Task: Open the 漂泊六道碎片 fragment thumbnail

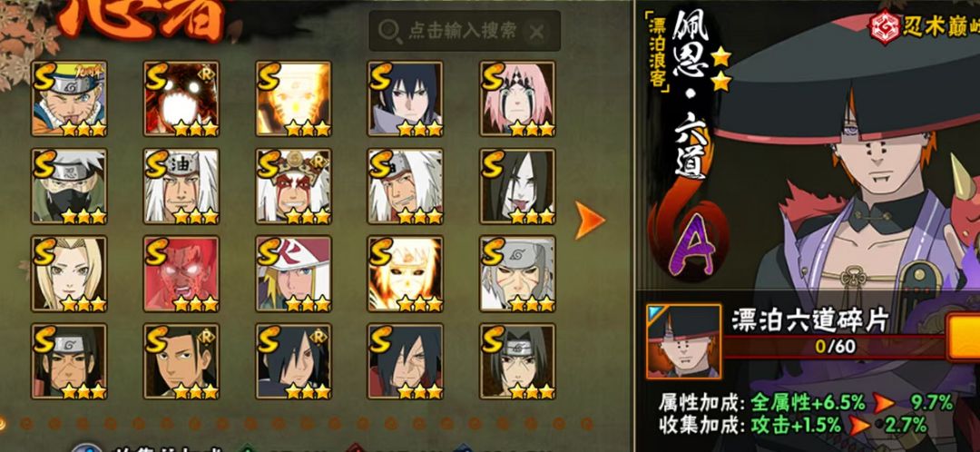Action: point(684,342)
